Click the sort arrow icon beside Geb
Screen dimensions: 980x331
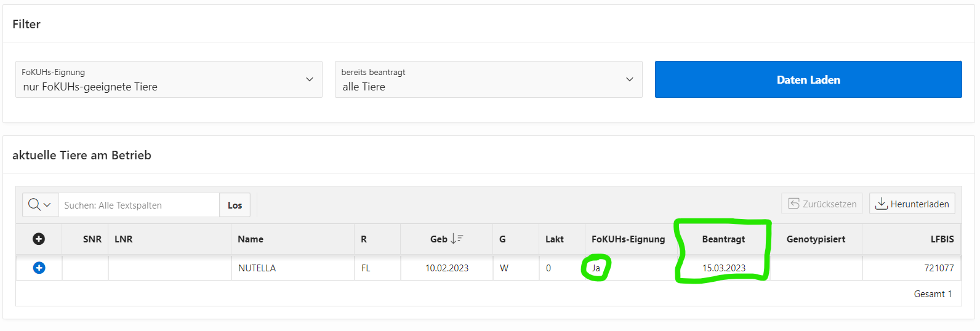[x=457, y=239]
